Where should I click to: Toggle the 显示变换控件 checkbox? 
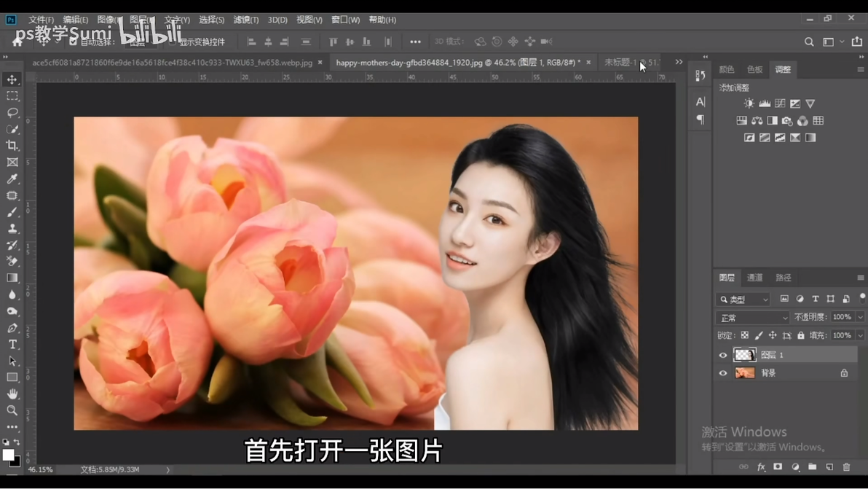point(172,42)
